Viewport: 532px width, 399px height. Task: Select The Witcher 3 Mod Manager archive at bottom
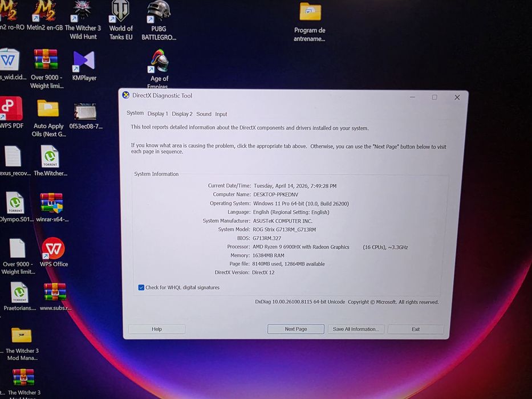tap(24, 384)
